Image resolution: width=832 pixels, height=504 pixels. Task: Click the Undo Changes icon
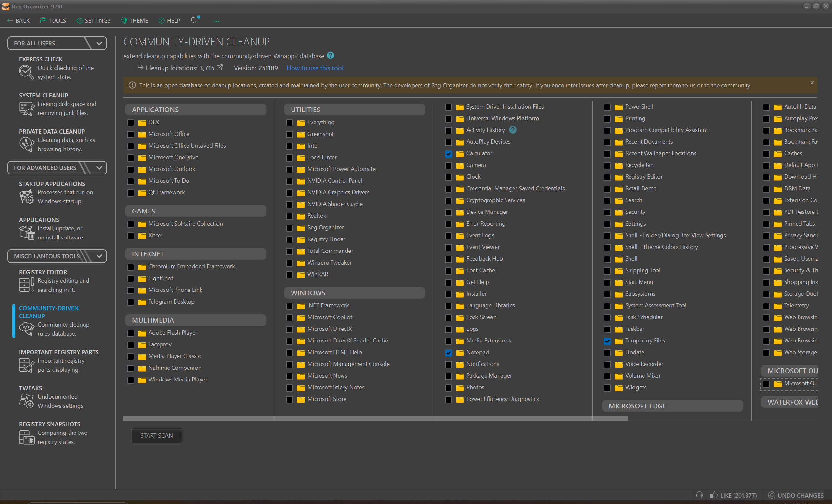click(772, 495)
